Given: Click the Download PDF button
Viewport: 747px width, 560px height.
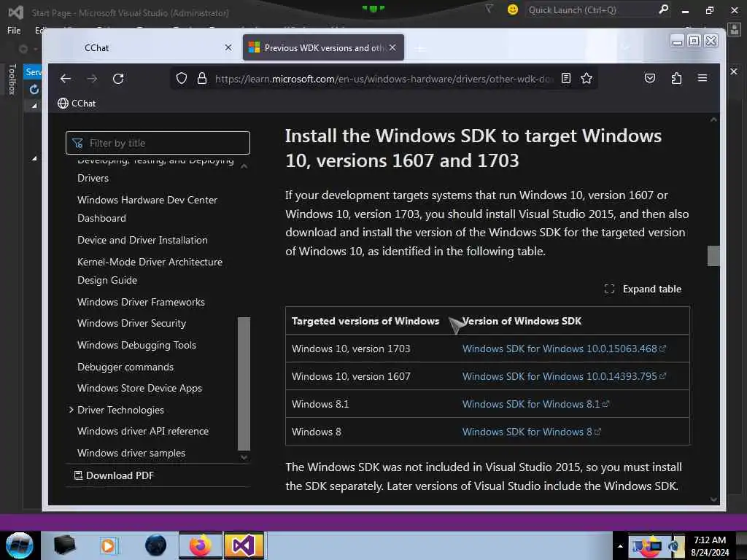Looking at the screenshot, I should click(114, 475).
